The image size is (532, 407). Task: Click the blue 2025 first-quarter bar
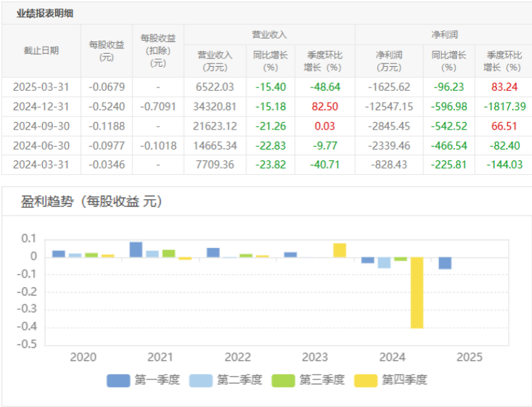pyautogui.click(x=444, y=263)
